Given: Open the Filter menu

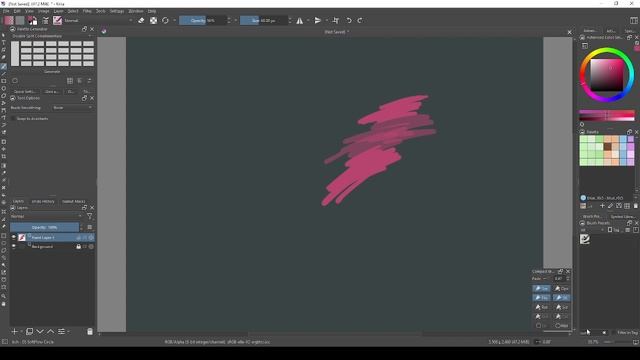Looking at the screenshot, I should [87, 11].
